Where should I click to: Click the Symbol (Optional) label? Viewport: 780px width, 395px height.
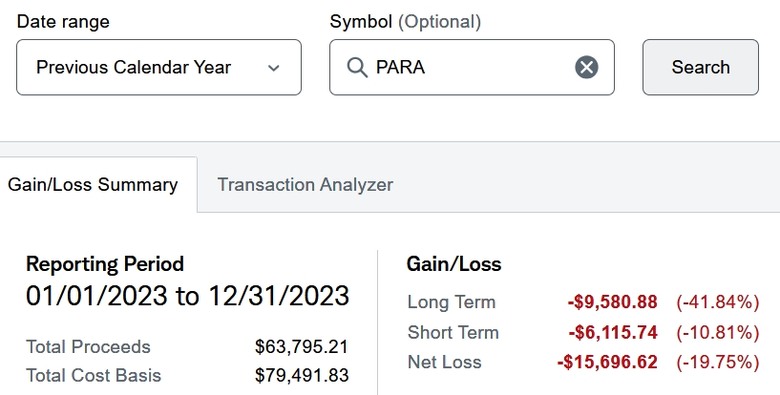[x=405, y=22]
